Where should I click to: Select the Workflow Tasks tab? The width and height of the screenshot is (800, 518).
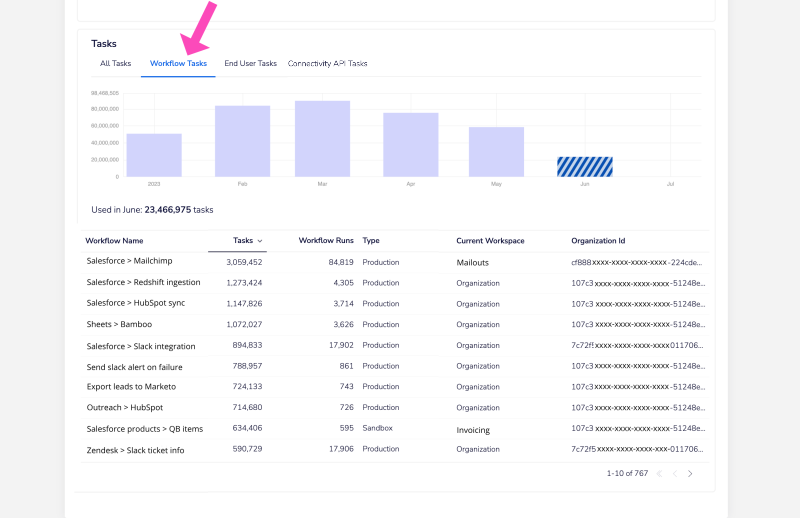click(x=178, y=63)
